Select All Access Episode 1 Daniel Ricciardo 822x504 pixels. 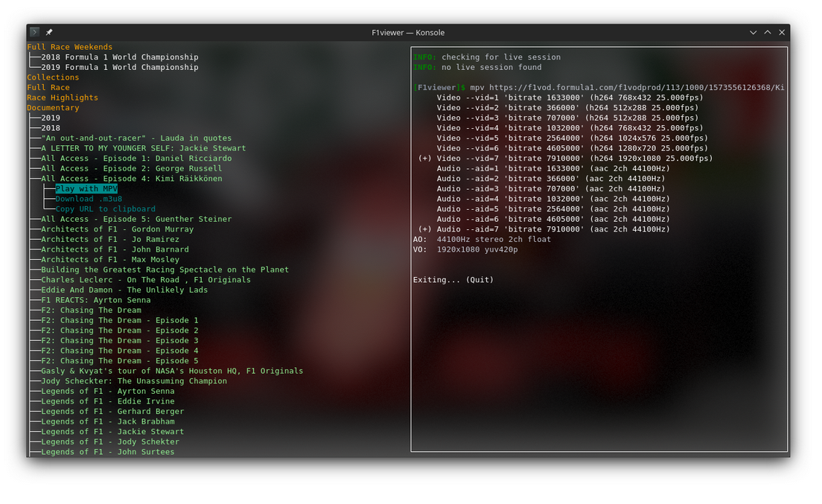(136, 159)
